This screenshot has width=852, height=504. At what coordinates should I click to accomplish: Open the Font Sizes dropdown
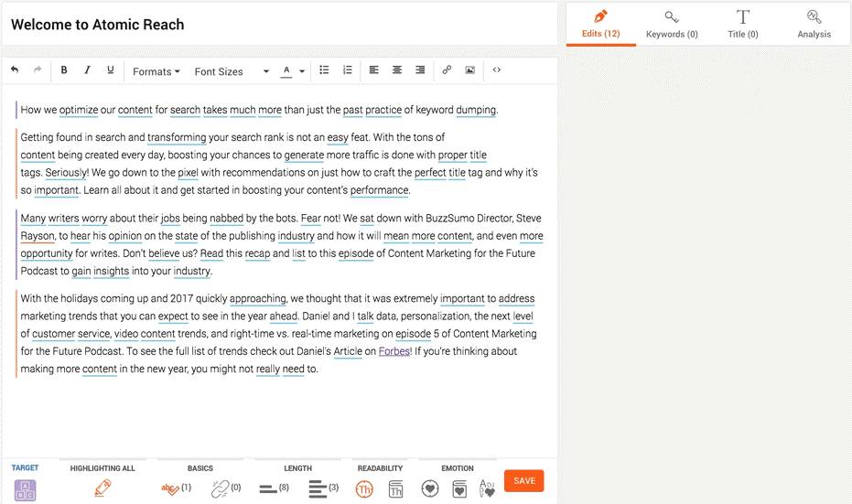coord(232,71)
